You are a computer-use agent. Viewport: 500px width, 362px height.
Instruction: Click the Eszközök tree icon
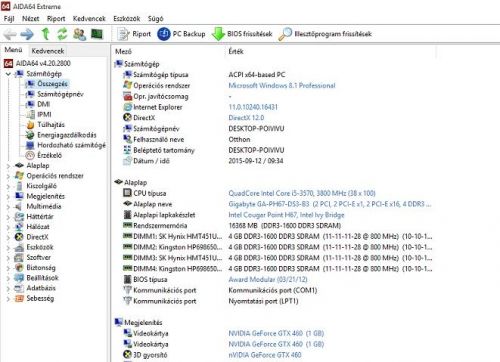click(19, 247)
